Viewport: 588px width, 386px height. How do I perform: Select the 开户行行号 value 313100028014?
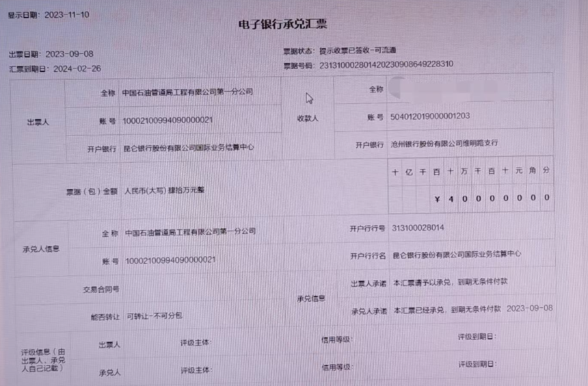418,228
